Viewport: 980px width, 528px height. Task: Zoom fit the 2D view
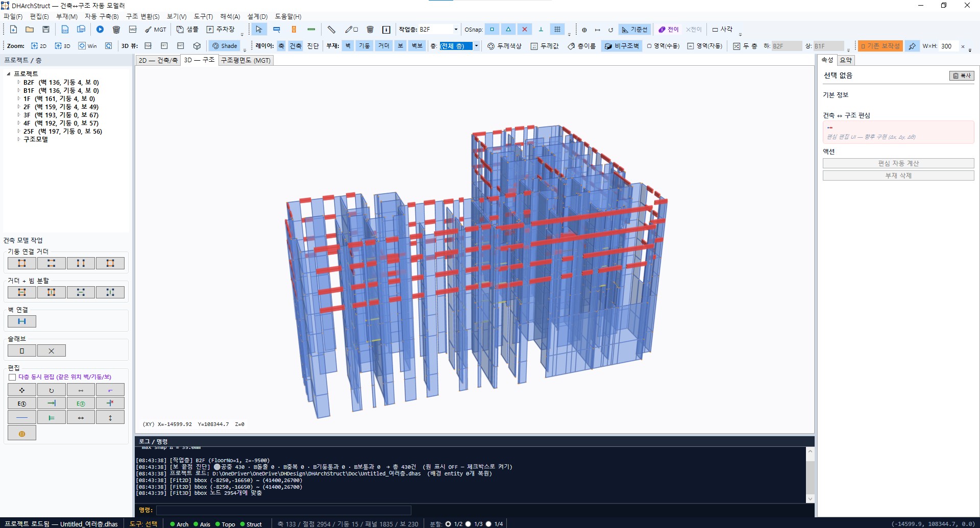[38, 46]
